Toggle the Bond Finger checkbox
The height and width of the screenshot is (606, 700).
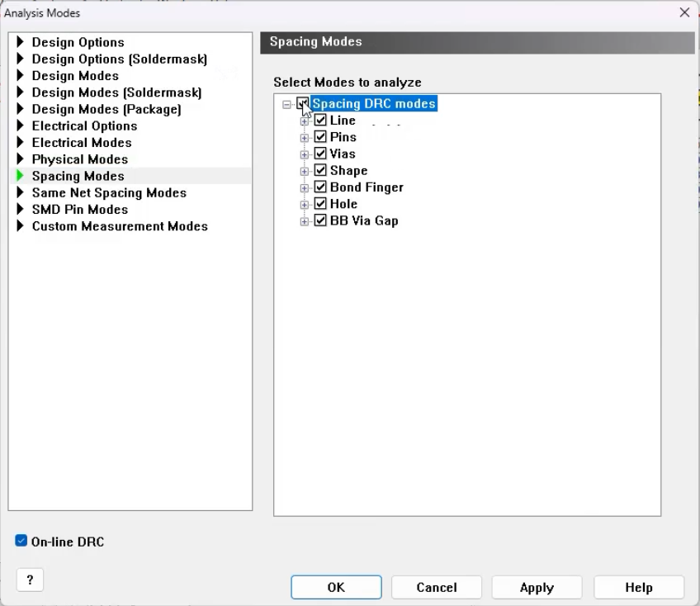click(x=320, y=187)
